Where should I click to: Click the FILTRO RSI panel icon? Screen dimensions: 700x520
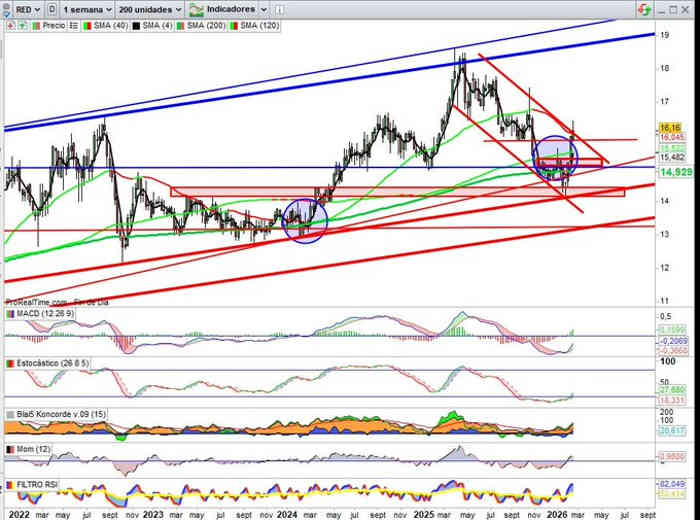[x=10, y=484]
